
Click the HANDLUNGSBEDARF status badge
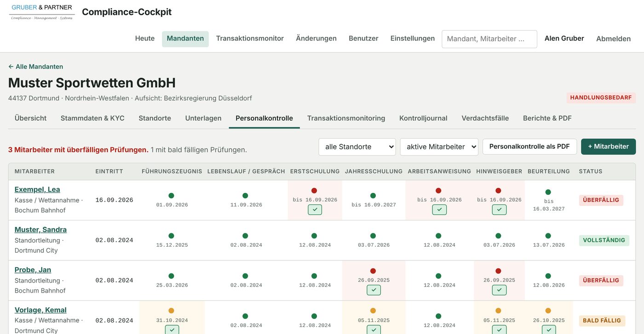click(x=601, y=97)
